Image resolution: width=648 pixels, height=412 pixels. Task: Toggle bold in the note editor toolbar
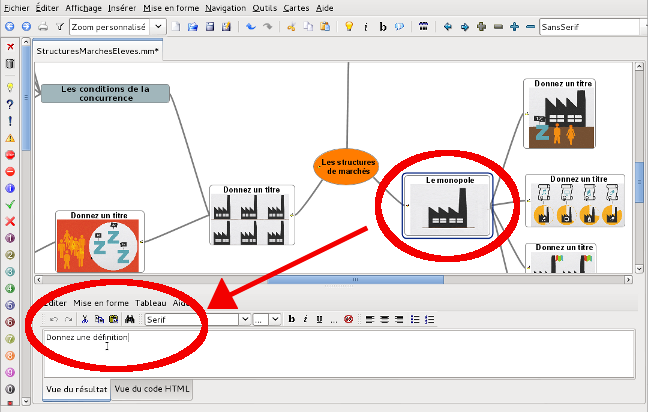point(291,319)
